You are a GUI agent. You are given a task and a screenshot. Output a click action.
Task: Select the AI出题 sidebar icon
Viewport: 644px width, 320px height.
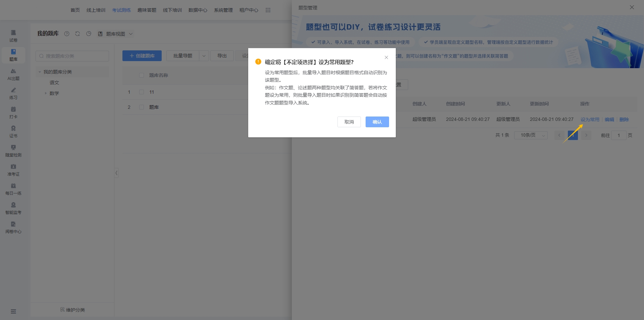pyautogui.click(x=13, y=74)
